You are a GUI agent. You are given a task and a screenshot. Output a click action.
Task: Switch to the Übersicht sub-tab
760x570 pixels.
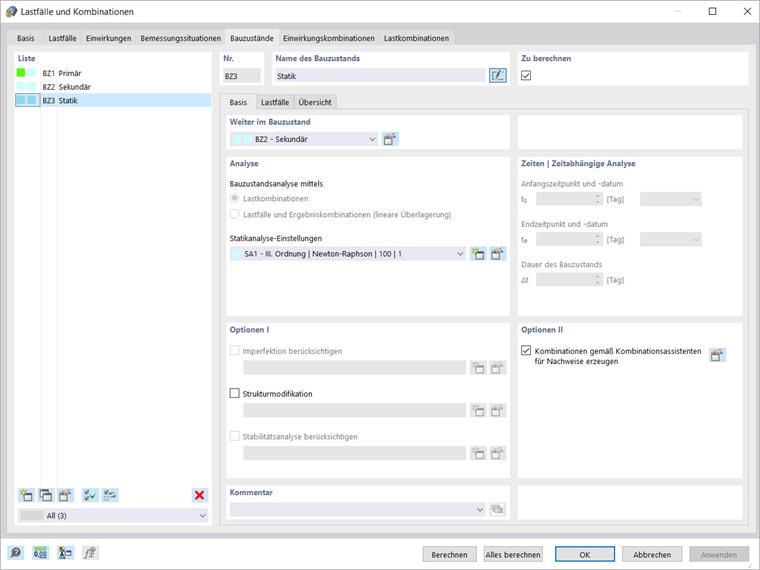315,102
